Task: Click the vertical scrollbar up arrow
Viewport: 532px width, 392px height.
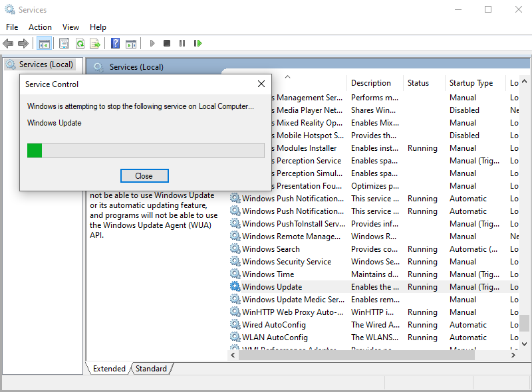Action: coord(525,81)
